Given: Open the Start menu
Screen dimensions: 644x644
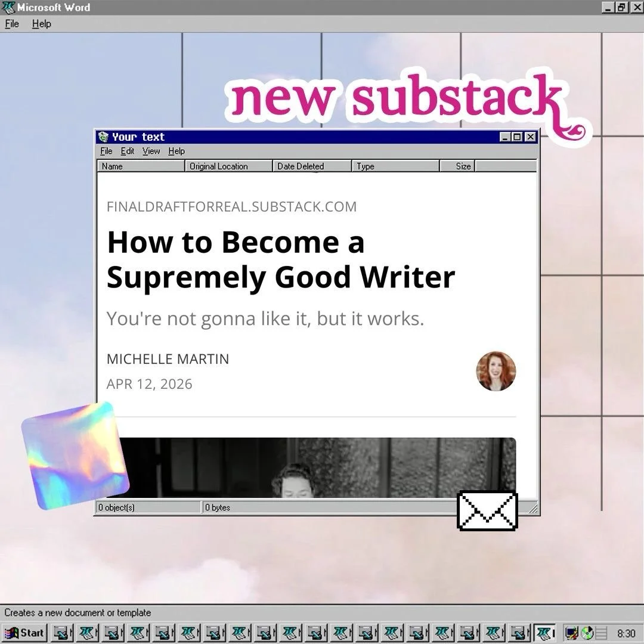Looking at the screenshot, I should click(x=24, y=633).
